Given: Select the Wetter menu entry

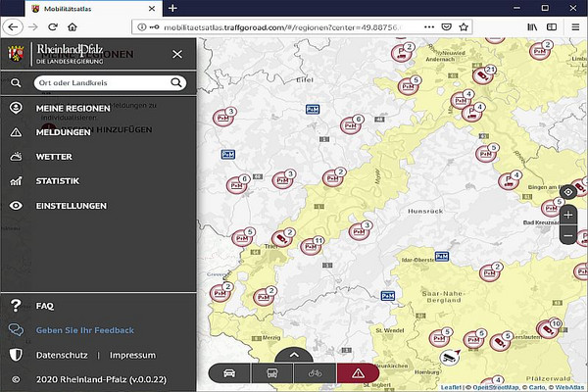Looking at the screenshot, I should 54,157.
